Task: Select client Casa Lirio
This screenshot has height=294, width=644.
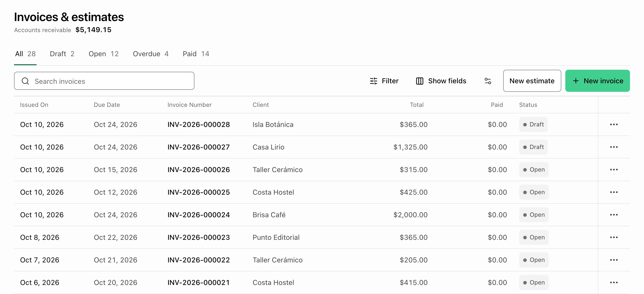Action: pos(268,147)
